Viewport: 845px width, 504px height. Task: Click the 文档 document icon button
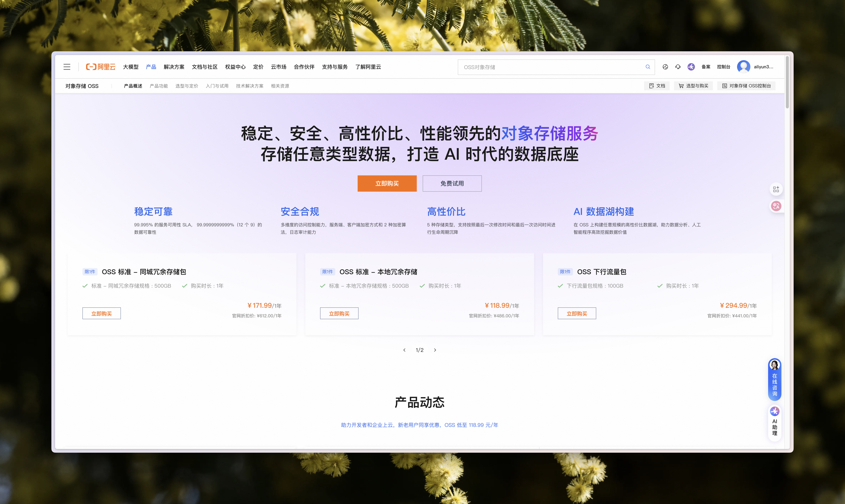click(657, 86)
